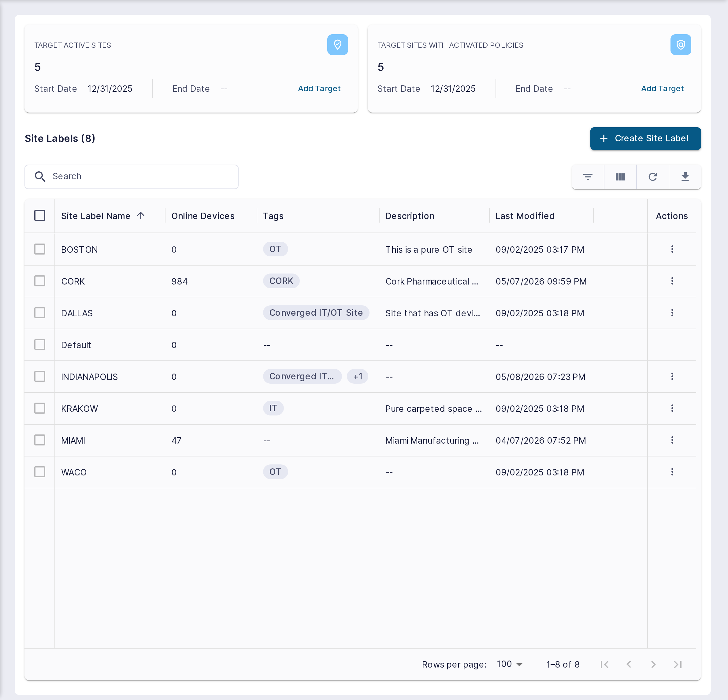
Task: Click the Activated Policies shield icon
Action: [681, 45]
